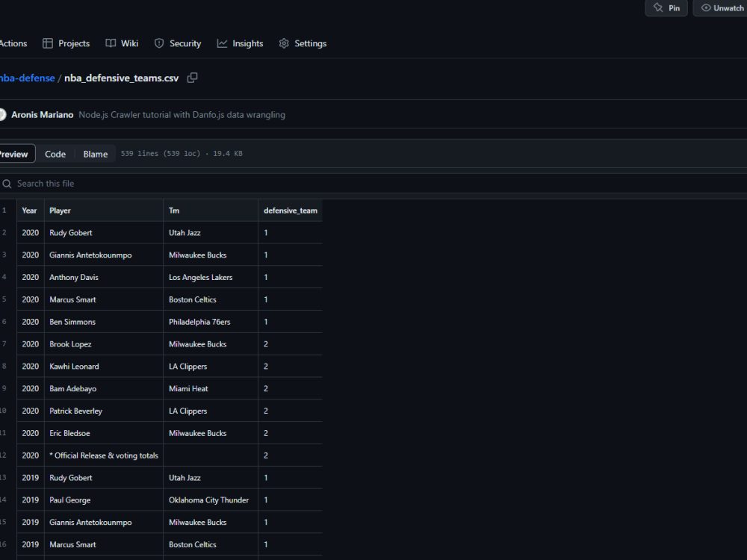Select 2019 Giannis Antetokounmpo cell
The width and height of the screenshot is (747, 560).
104,523
